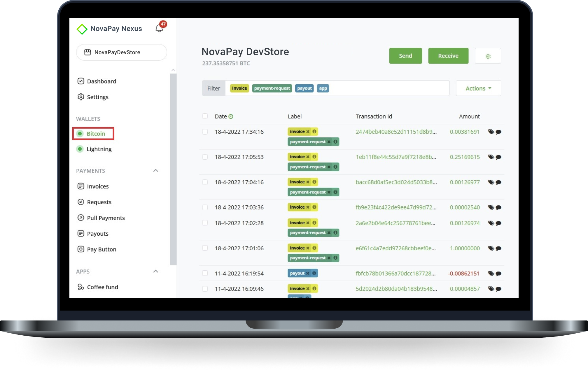
Task: Remove payout label on 16:19:54 row
Action: (307, 273)
